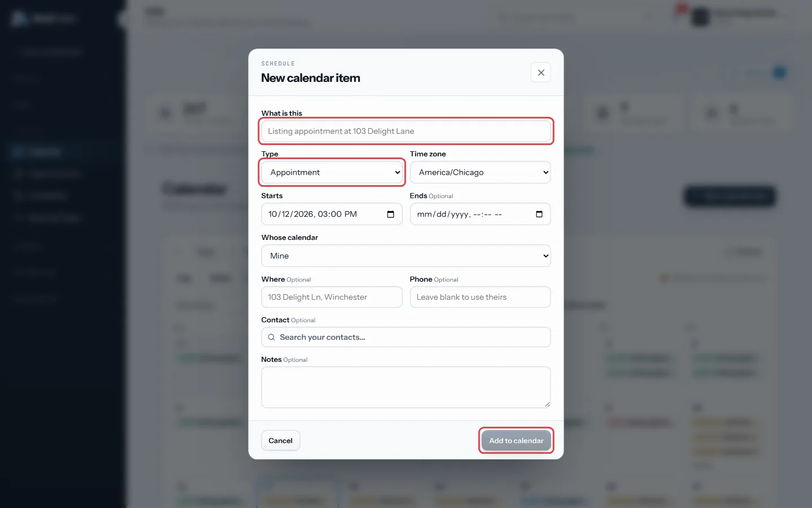This screenshot has width=812, height=508.
Task: Click the Where Optional label
Action: pos(286,279)
